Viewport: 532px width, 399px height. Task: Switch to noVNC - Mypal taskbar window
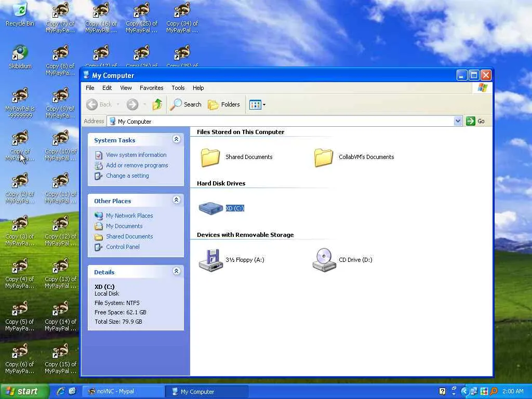click(x=124, y=392)
